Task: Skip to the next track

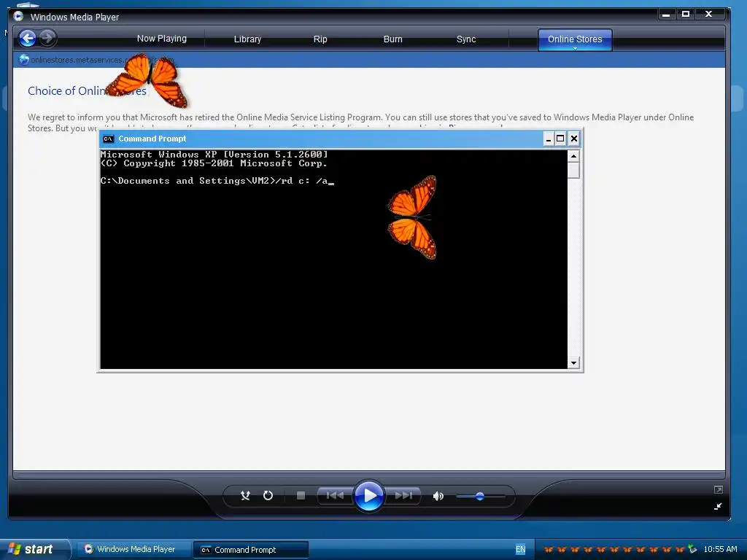Action: (x=403, y=496)
